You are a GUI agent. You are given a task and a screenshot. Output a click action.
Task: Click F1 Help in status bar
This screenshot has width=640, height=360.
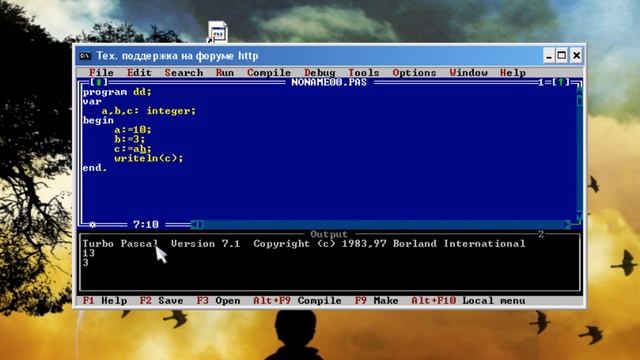(x=104, y=301)
